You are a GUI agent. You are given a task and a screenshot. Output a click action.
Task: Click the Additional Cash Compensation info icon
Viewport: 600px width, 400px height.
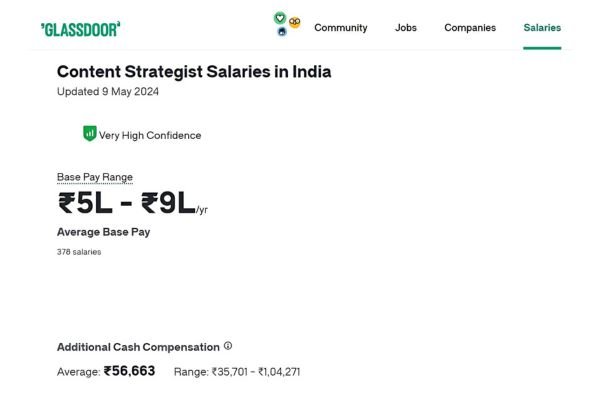coord(228,346)
